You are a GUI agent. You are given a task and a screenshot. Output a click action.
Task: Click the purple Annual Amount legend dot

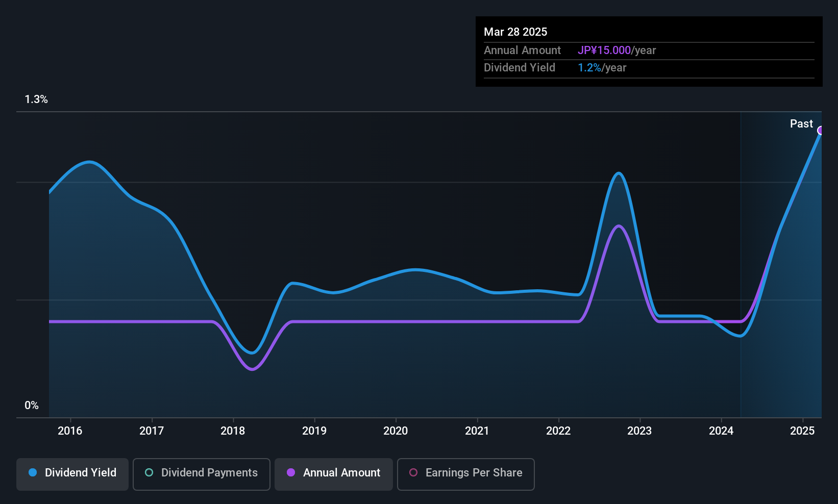[291, 472]
